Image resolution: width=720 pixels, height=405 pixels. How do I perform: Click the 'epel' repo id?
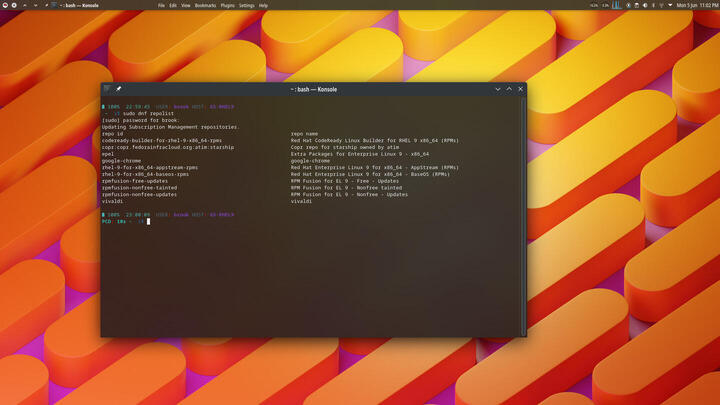click(x=107, y=154)
